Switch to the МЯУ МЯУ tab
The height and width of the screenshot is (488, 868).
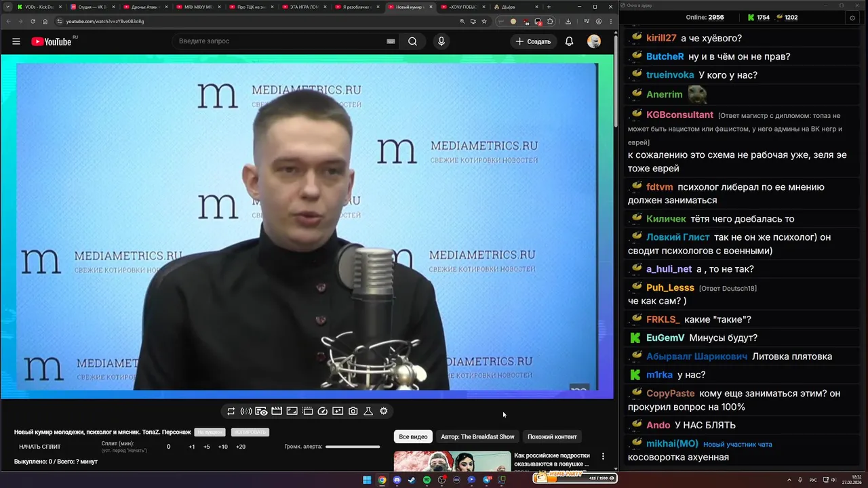click(198, 7)
